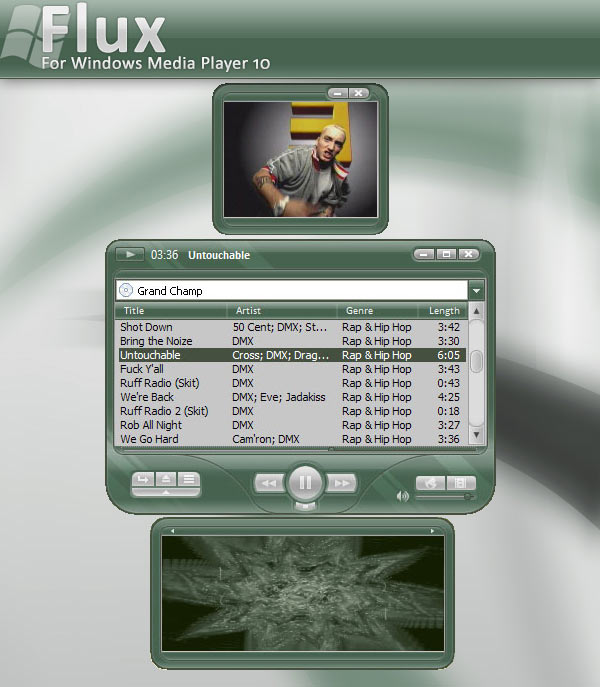Click the playlist scrollbar thumb

[476, 361]
